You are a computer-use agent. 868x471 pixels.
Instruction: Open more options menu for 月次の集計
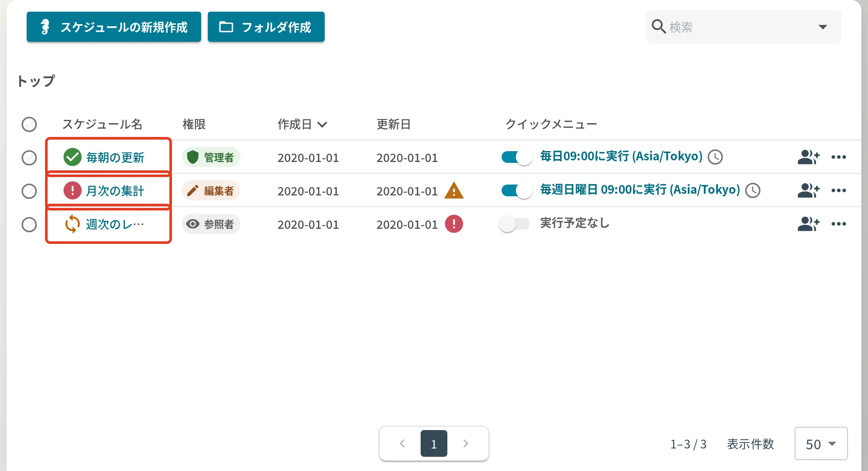(x=838, y=190)
